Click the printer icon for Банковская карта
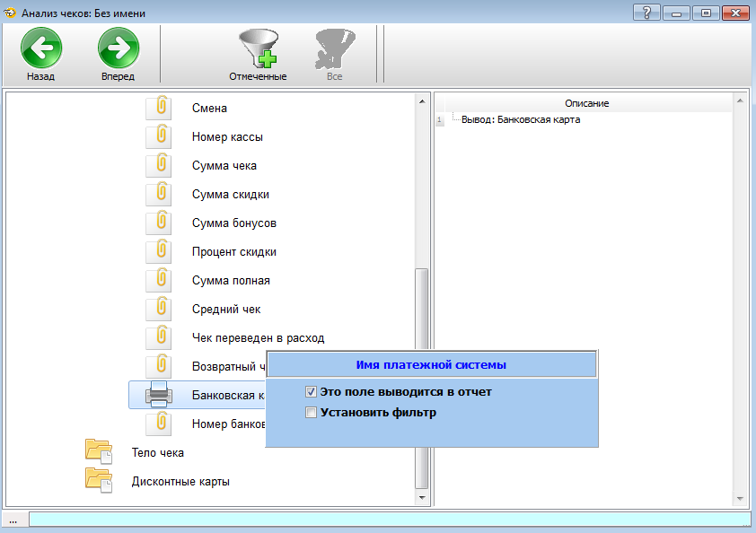 tap(159, 395)
